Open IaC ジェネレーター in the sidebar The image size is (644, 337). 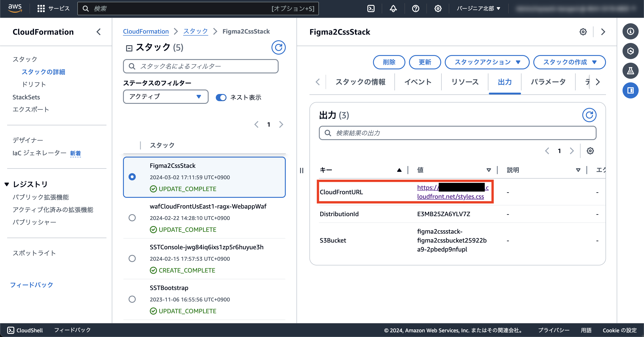pos(40,153)
